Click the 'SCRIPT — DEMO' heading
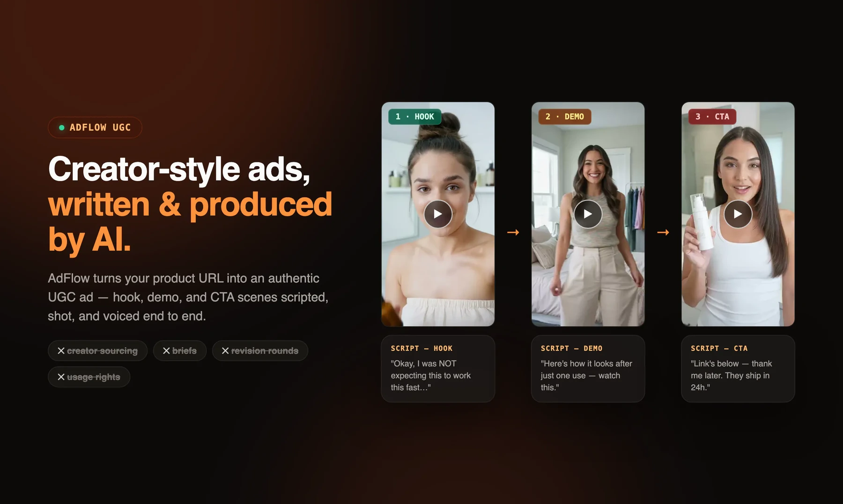843x504 pixels. coord(571,349)
